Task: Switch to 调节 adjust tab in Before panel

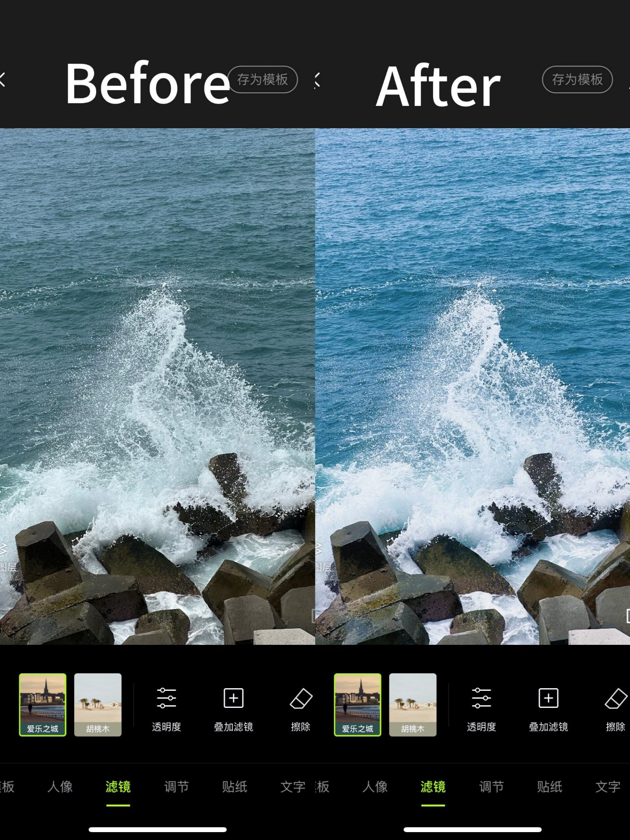Action: (x=176, y=787)
